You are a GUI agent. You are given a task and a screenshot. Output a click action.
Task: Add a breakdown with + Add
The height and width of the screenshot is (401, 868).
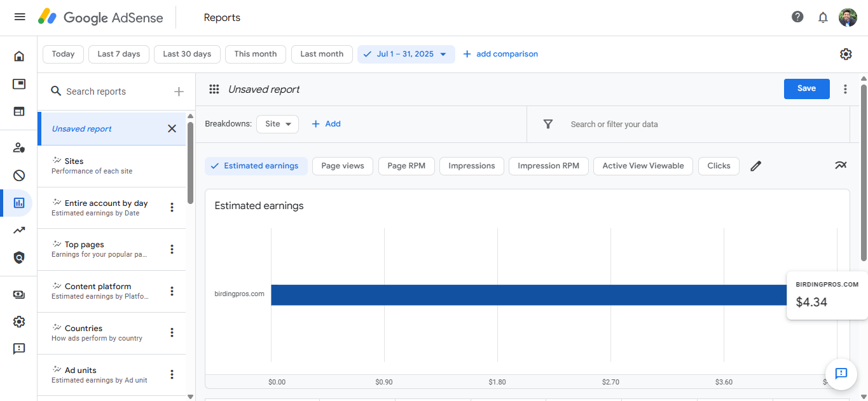[x=326, y=124]
